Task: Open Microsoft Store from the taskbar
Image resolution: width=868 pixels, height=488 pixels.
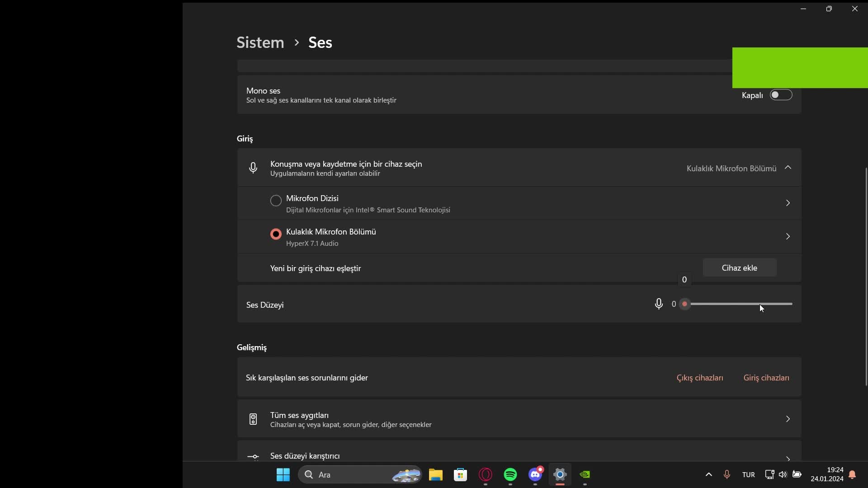Action: tap(460, 474)
